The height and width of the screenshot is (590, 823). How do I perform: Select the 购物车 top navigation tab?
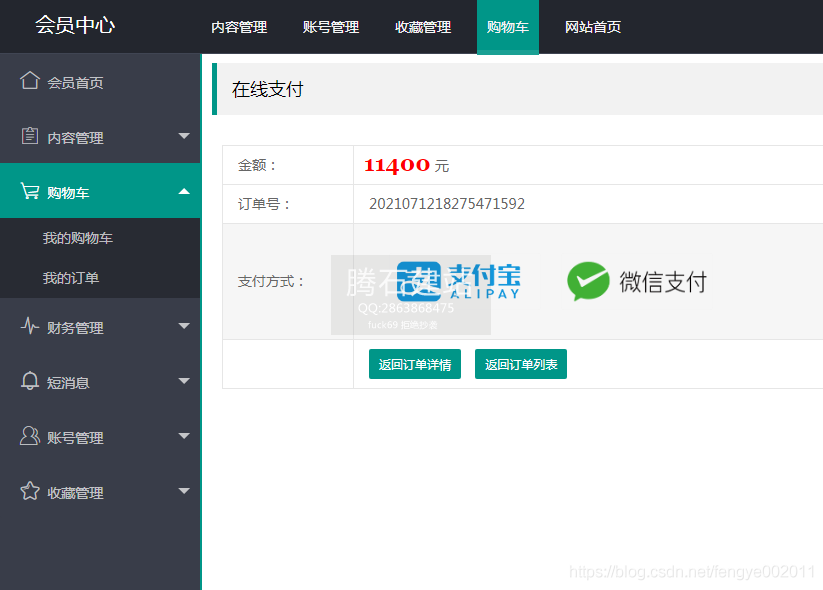coord(508,27)
